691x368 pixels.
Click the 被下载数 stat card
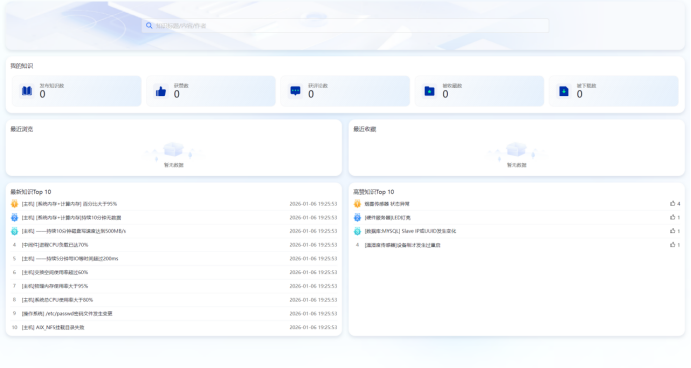coord(613,91)
